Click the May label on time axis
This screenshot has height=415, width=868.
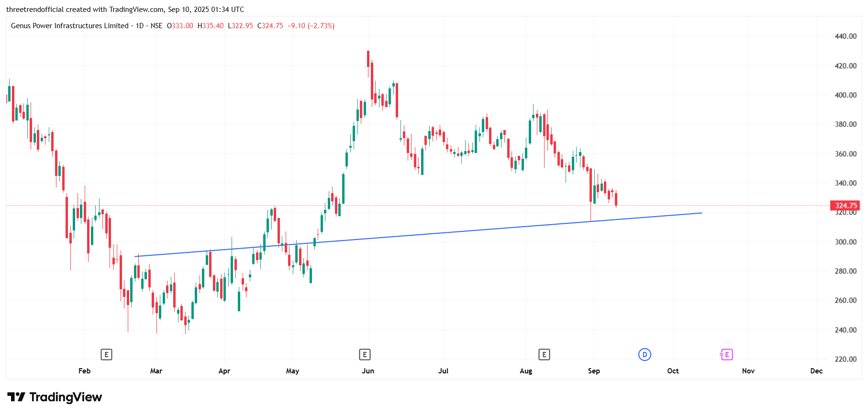coord(292,371)
